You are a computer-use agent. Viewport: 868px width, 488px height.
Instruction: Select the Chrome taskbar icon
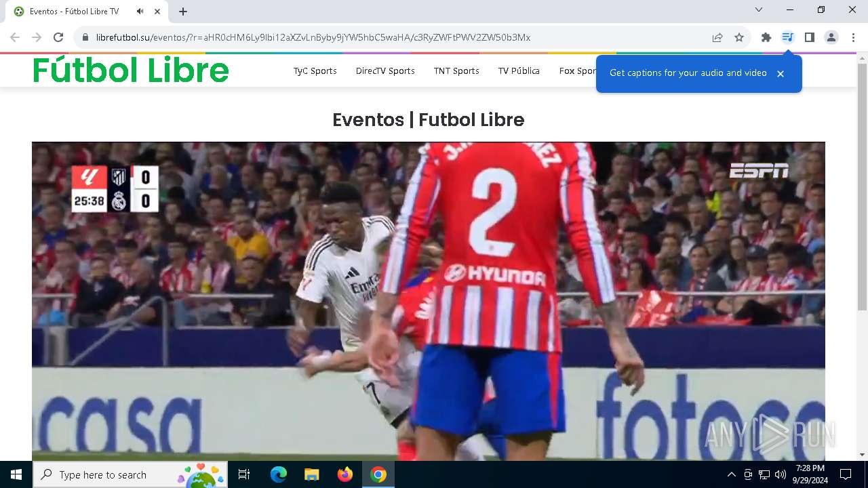(378, 474)
